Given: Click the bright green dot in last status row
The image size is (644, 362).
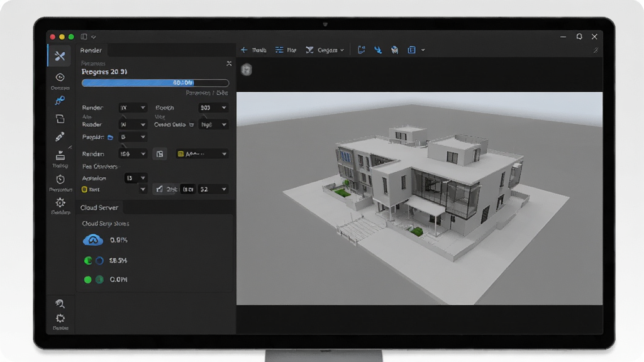Looking at the screenshot, I should coord(87,280).
